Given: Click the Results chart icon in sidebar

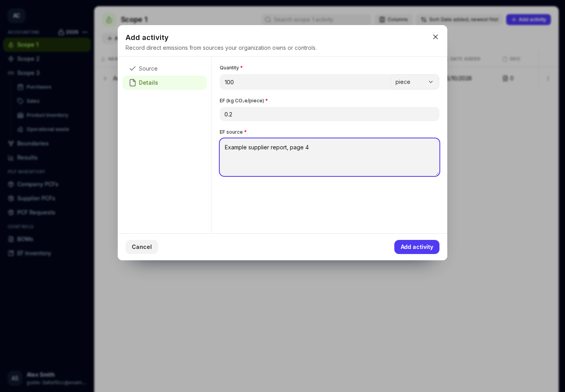Looking at the screenshot, I should point(11,158).
